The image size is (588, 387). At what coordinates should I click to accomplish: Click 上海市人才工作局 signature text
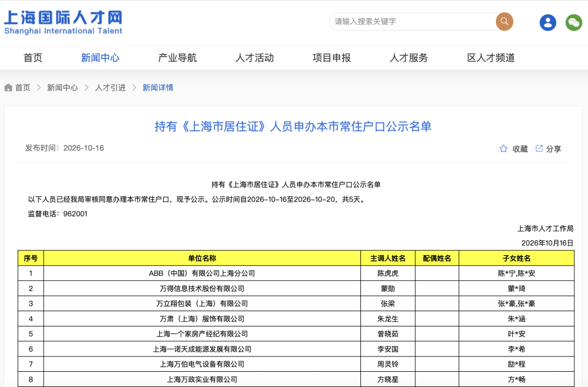click(546, 228)
